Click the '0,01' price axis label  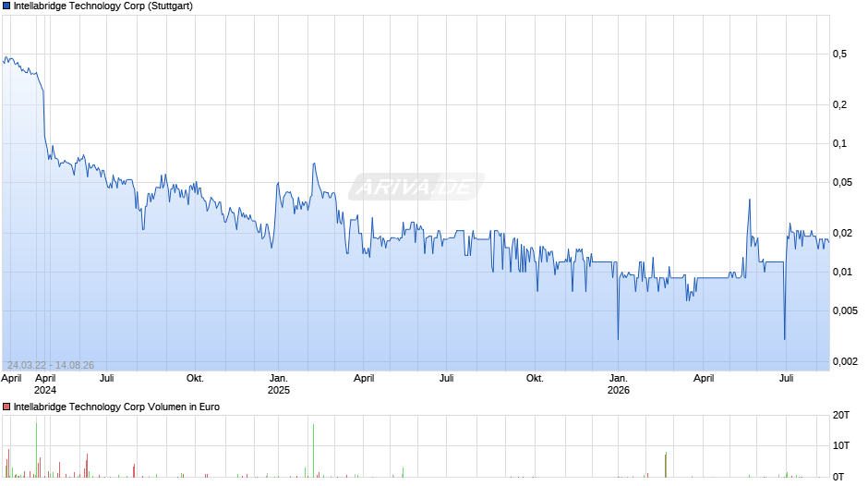(842, 272)
